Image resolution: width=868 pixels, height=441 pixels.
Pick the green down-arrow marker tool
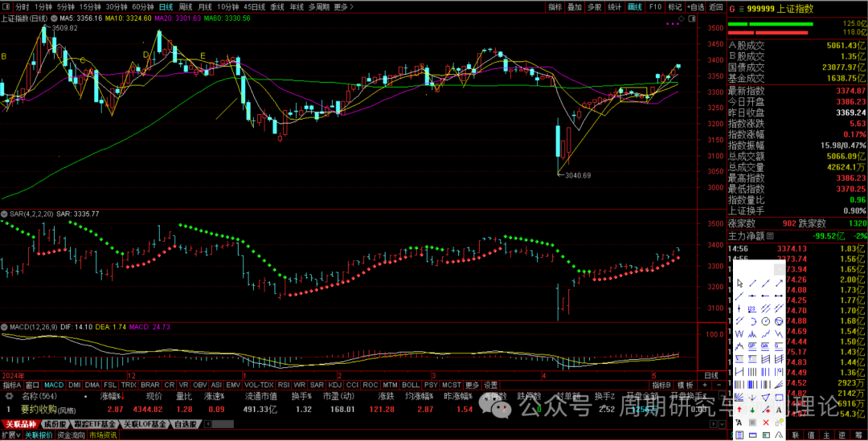[x=752, y=410]
